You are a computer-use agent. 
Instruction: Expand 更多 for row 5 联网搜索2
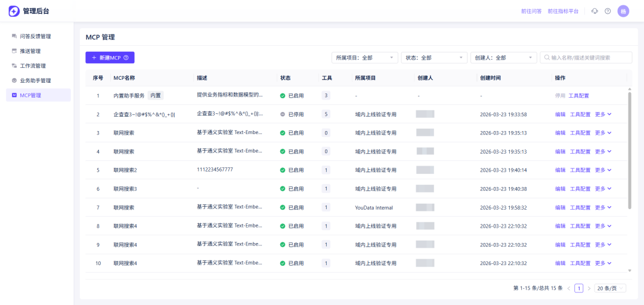(603, 170)
